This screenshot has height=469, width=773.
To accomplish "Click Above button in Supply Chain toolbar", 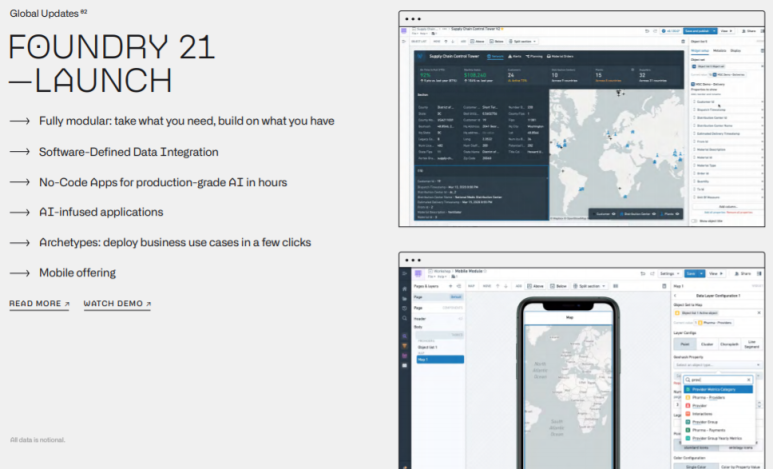I will 477,41.
